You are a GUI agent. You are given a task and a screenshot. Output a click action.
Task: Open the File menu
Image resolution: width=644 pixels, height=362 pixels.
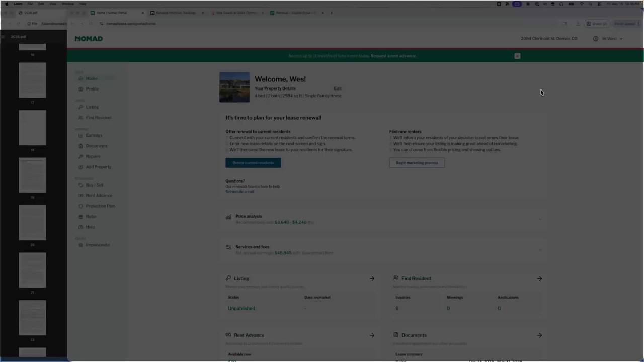tap(30, 4)
